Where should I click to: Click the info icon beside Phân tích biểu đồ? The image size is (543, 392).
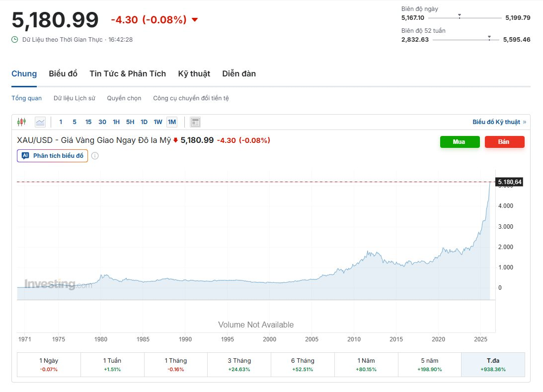[95, 156]
